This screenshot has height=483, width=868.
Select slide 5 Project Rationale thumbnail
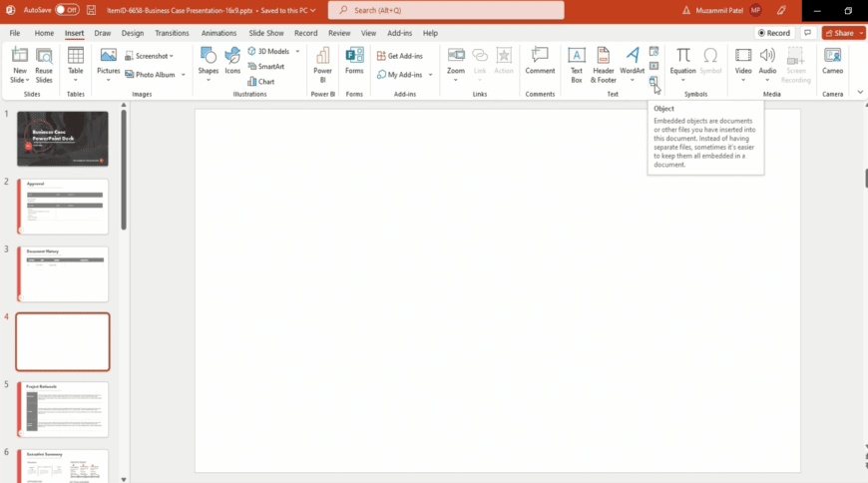[63, 409]
